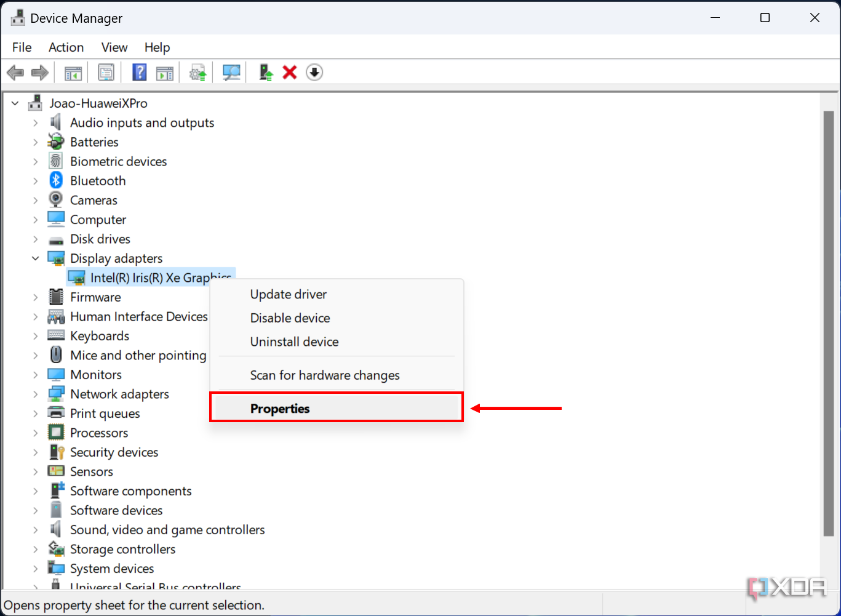This screenshot has width=841, height=616.
Task: Select the Software devices tree item
Action: pos(116,510)
